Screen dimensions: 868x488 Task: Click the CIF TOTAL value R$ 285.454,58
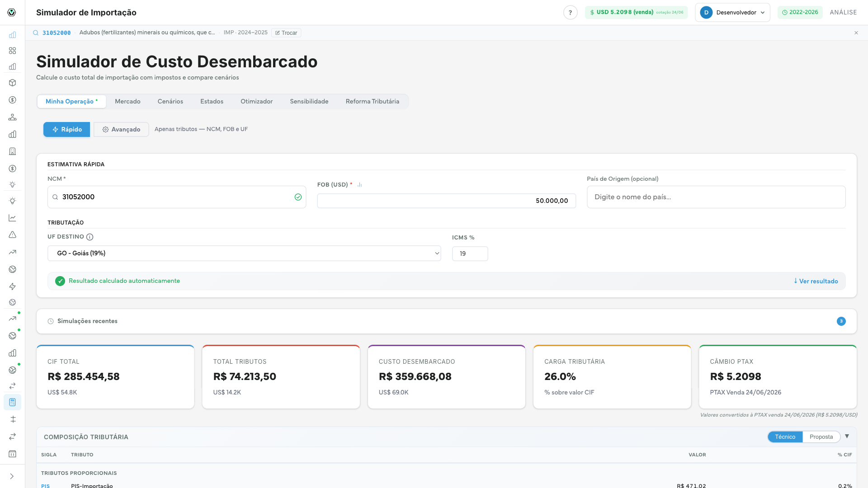click(x=84, y=376)
